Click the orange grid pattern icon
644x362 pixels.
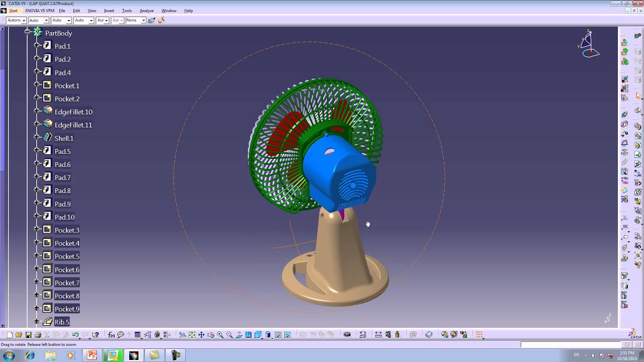[x=479, y=335]
